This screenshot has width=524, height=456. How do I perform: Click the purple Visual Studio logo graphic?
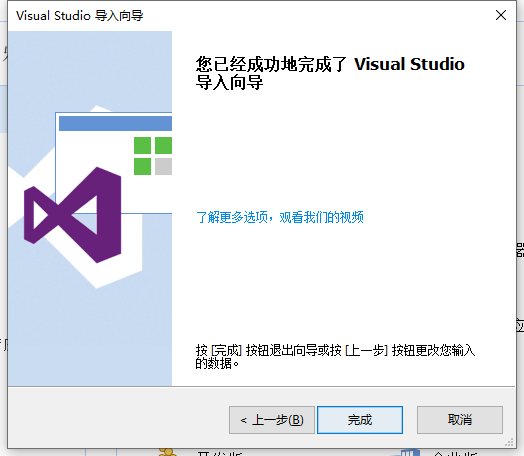tap(73, 215)
